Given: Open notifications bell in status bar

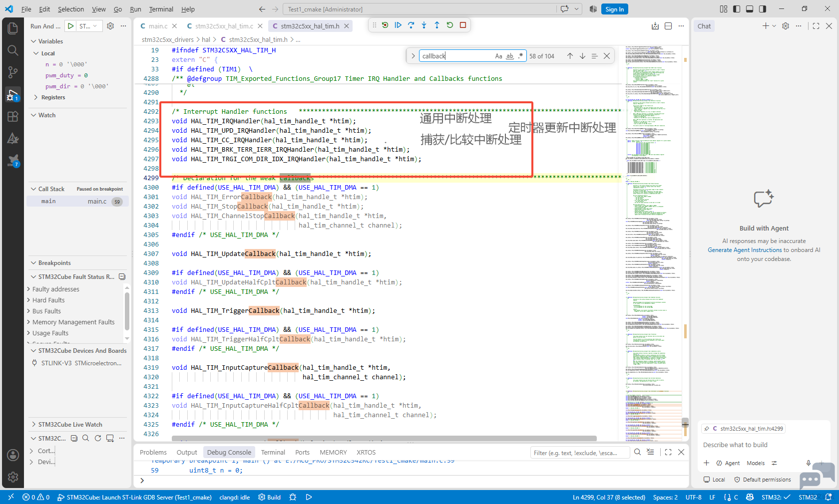Looking at the screenshot, I should [829, 497].
